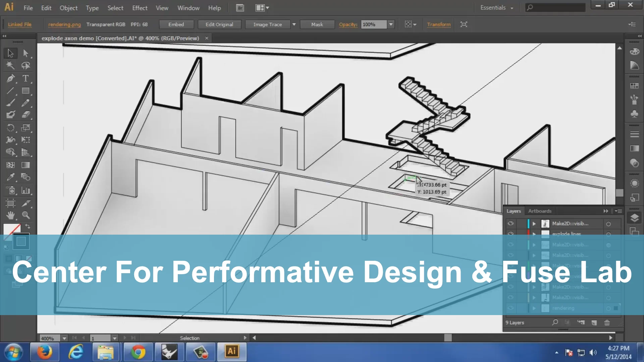
Task: Select the Hand tool
Action: [x=10, y=215]
